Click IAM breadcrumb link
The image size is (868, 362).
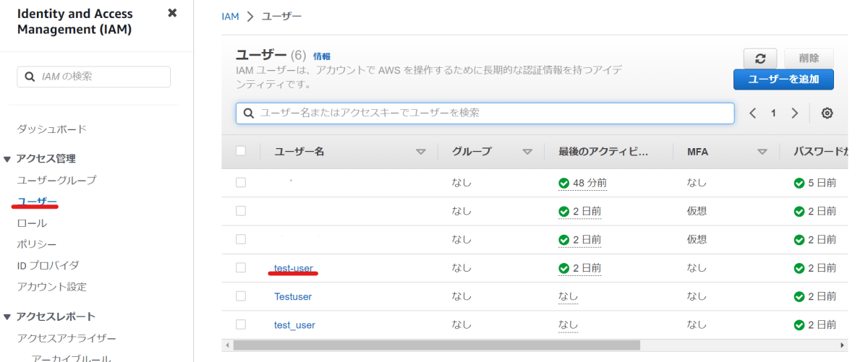click(x=230, y=16)
